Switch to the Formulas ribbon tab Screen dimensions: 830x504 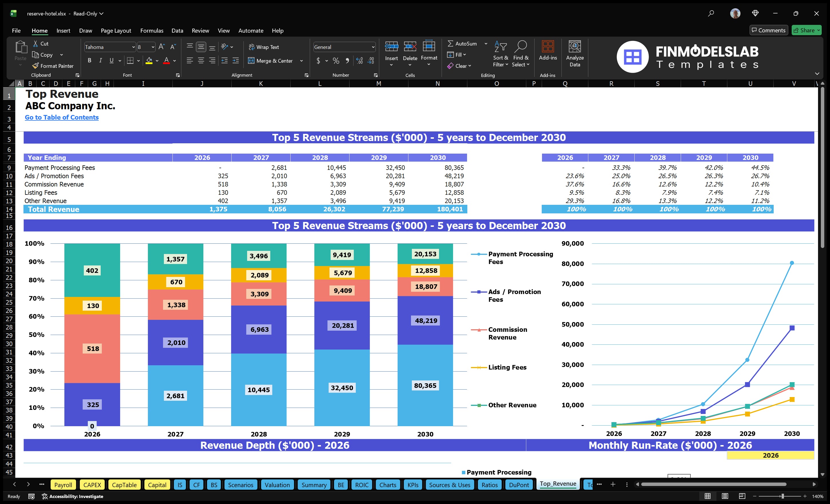pos(152,30)
